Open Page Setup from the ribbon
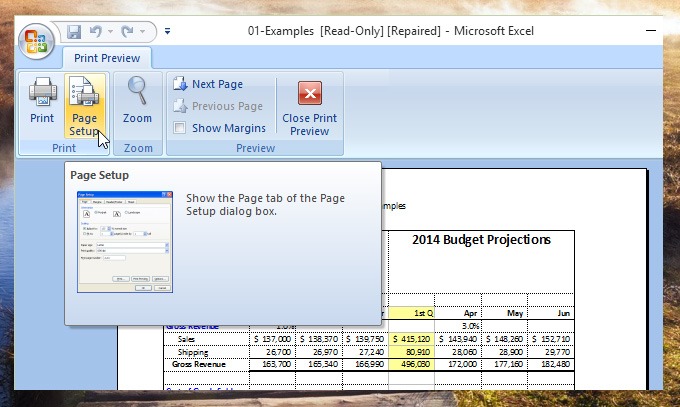Viewport: 680px width, 407px height. (84, 105)
